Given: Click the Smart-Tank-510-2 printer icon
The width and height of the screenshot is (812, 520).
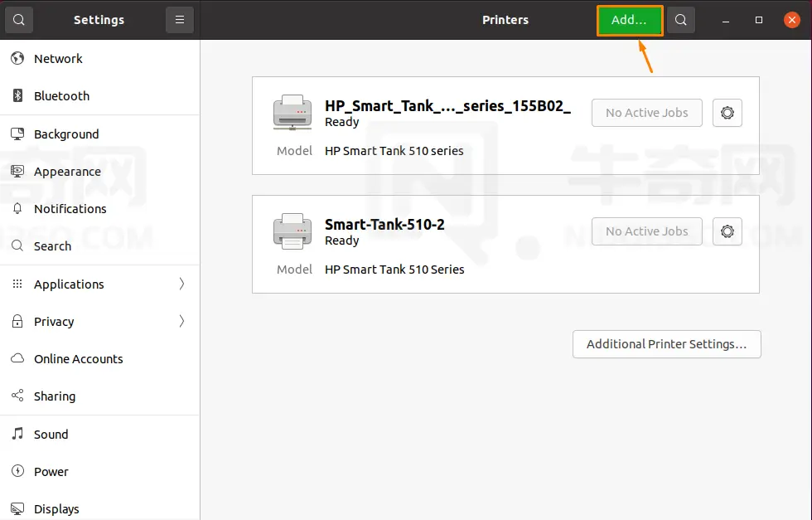Looking at the screenshot, I should tap(292, 231).
